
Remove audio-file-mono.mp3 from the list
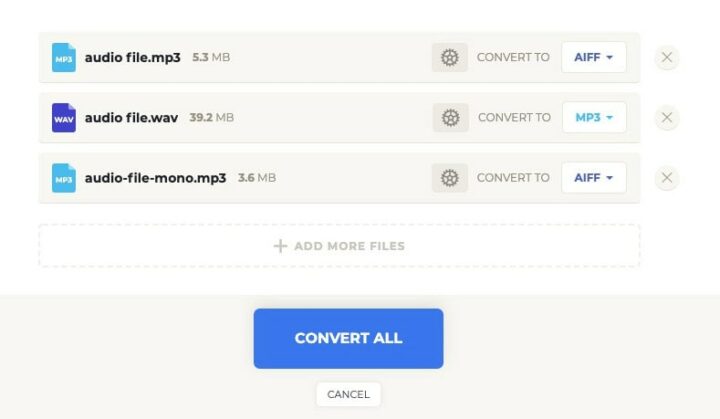667,178
